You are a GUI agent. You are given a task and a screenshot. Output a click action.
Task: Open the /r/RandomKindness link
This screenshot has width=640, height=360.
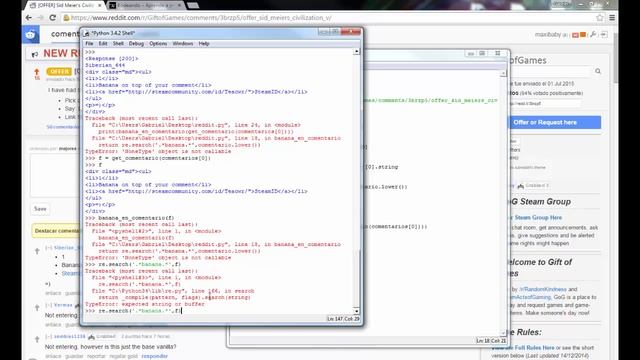coord(543,289)
